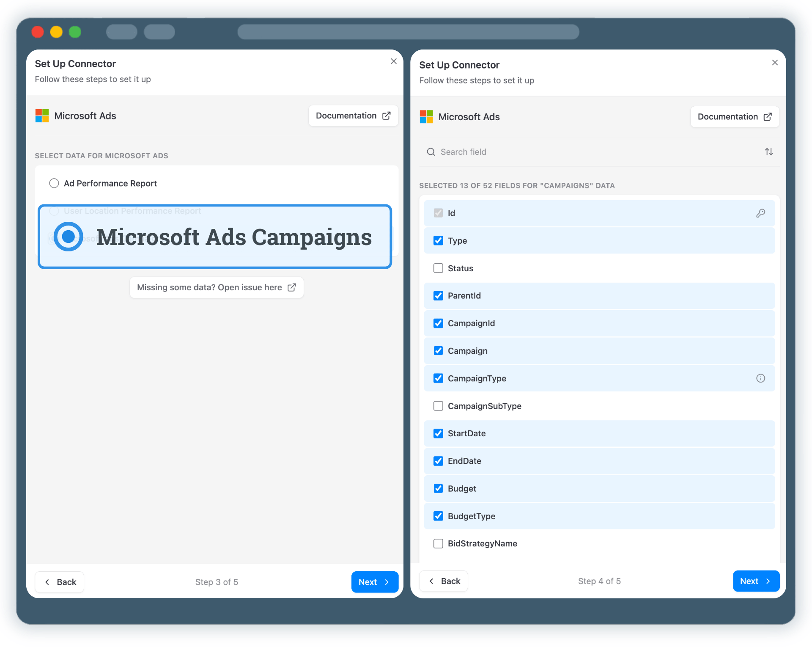Click the field sorting arrows icon

pyautogui.click(x=769, y=151)
